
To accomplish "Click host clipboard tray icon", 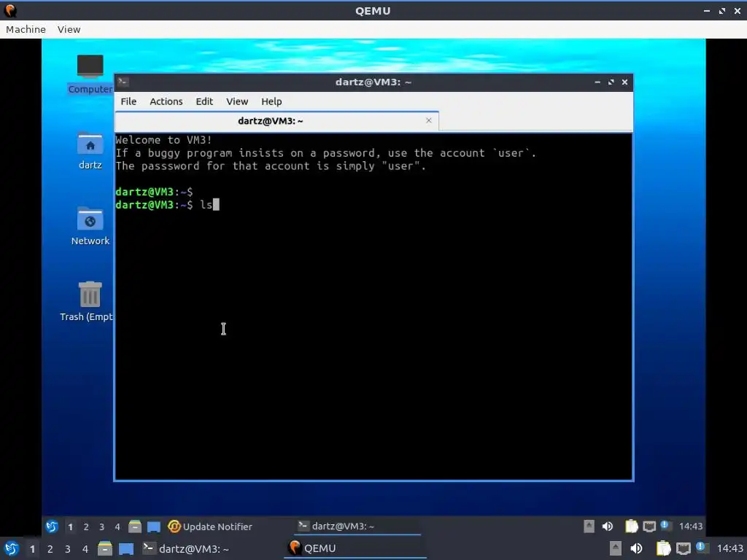I will point(663,548).
